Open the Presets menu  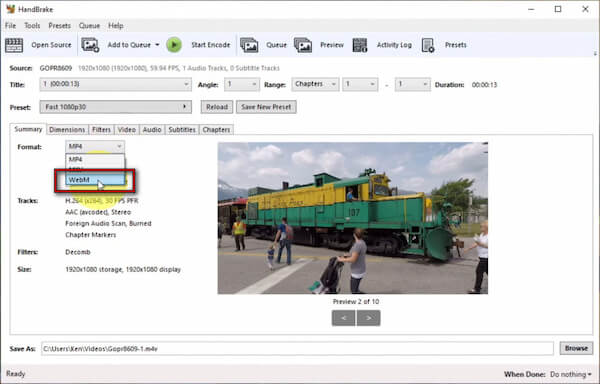[x=59, y=26]
